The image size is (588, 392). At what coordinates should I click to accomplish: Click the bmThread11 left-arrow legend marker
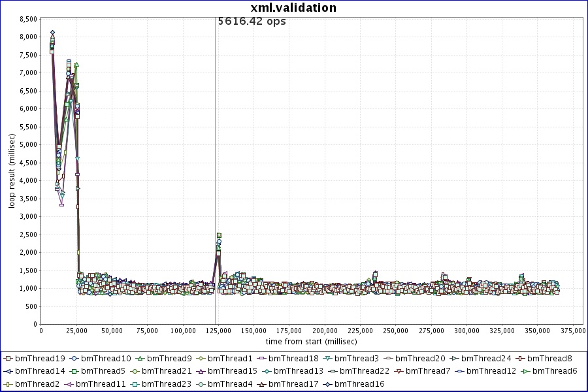tap(69, 384)
